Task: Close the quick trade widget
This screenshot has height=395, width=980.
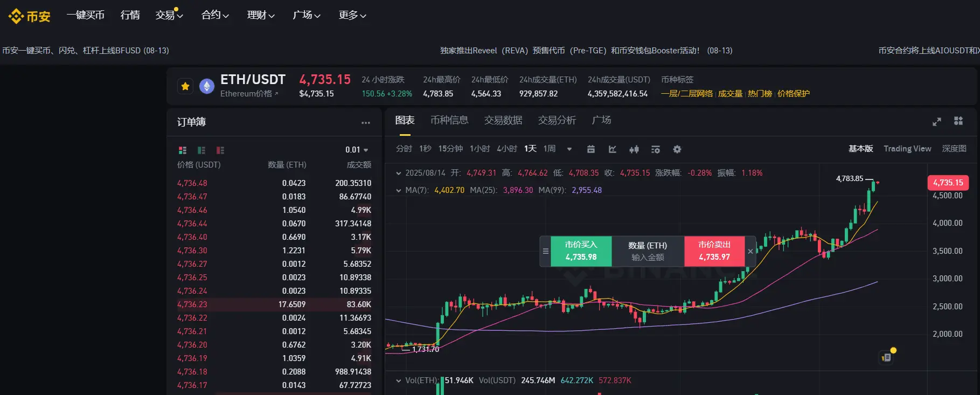Action: click(x=750, y=251)
